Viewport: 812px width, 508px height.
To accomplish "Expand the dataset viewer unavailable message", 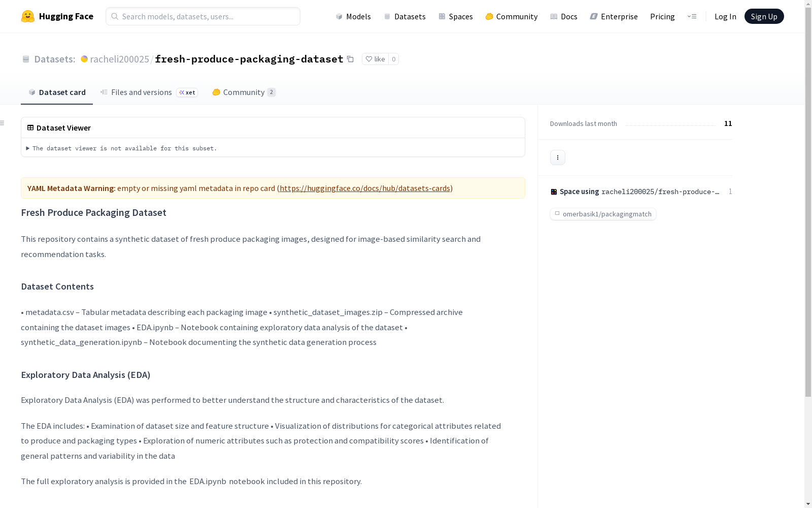I will 122,148.
